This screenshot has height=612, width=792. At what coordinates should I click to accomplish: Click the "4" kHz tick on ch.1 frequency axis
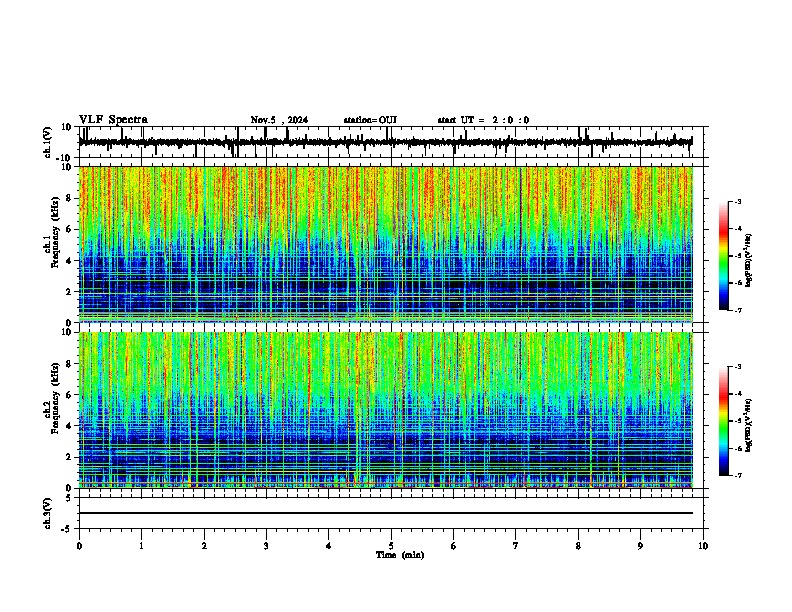click(71, 261)
